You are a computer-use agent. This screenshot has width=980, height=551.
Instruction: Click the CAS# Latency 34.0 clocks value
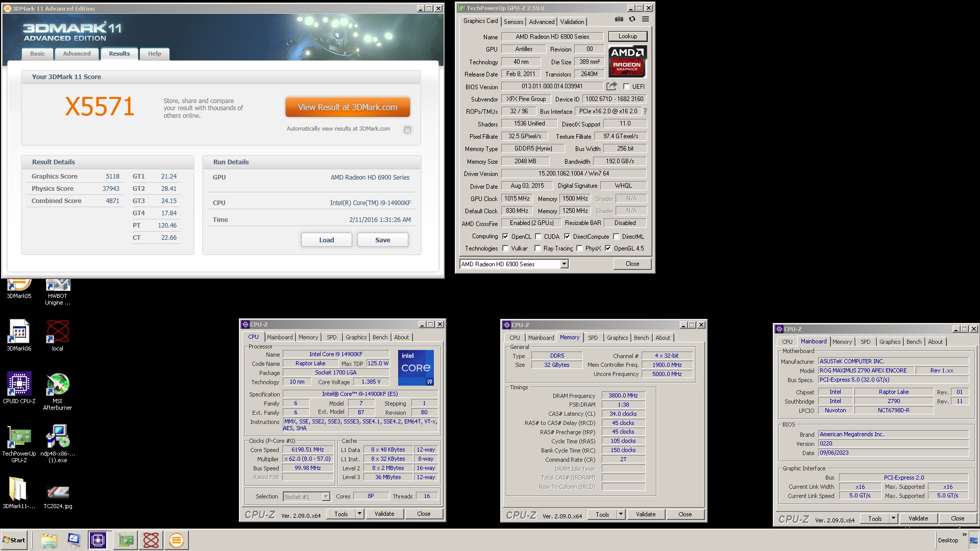[623, 414]
